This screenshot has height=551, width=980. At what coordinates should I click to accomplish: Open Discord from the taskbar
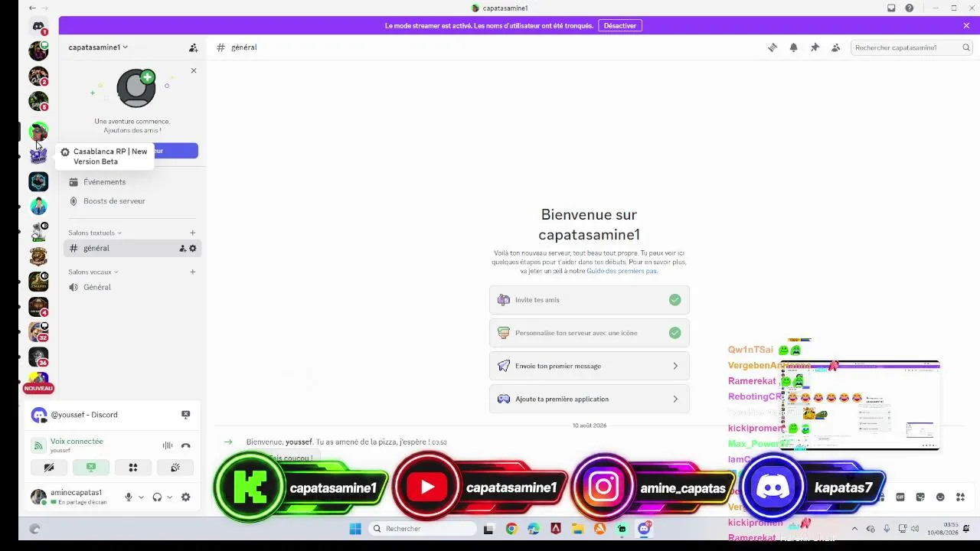point(645,529)
